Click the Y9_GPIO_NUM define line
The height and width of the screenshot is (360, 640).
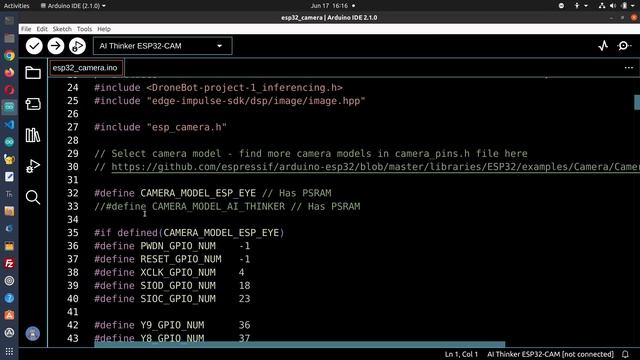[x=172, y=325]
